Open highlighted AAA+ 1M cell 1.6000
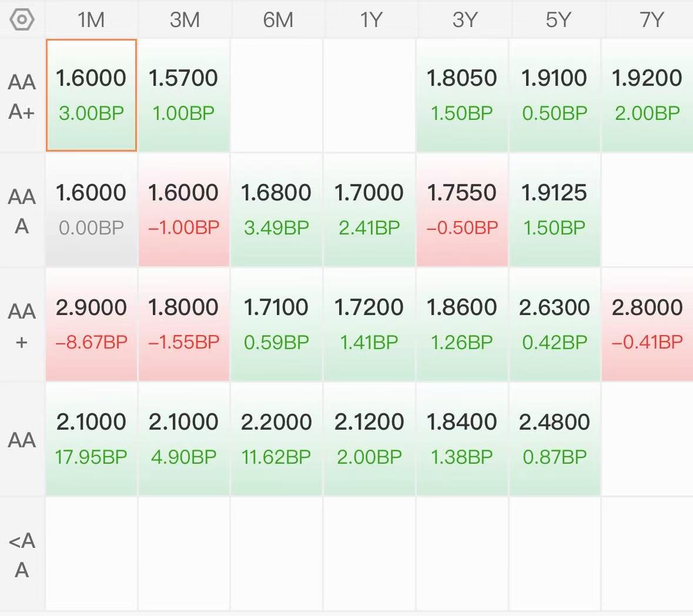This screenshot has width=693, height=616. 92,95
